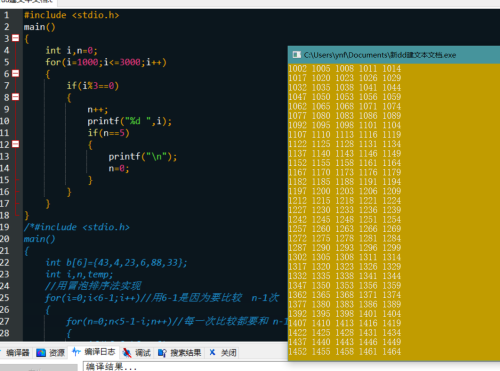Click the console window title bar
The width and height of the screenshot is (500, 371).
click(394, 55)
